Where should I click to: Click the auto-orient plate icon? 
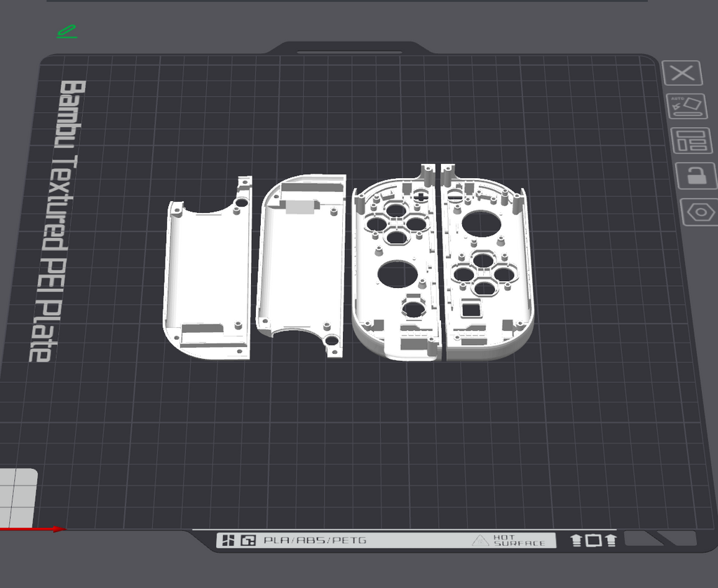point(686,106)
